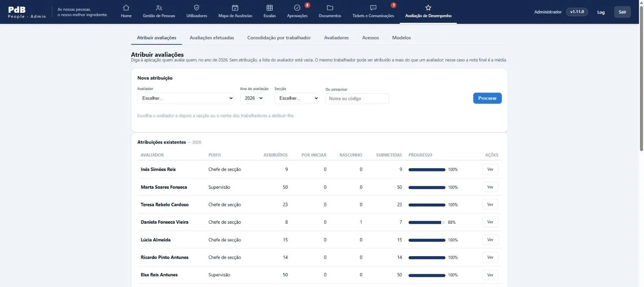Open Aprovações check-circle icon

297,8
